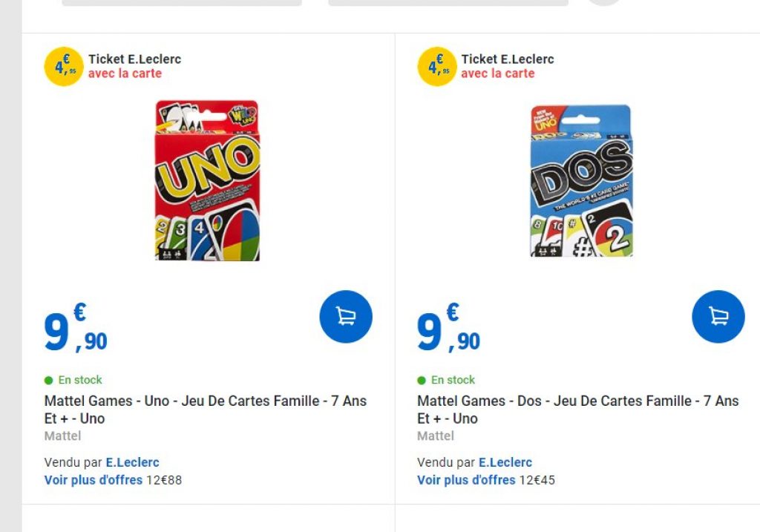Add the Uno card game to cart
Viewport: 760px width, 532px height.
click(346, 317)
